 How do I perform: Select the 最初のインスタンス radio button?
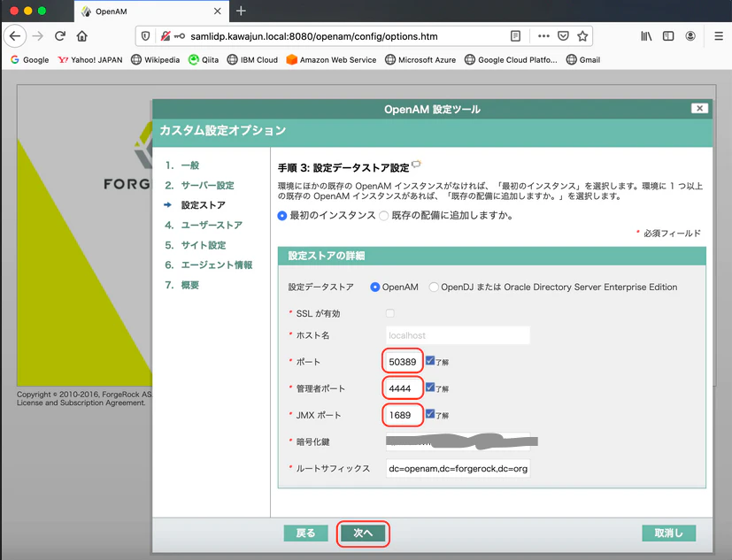[282, 216]
